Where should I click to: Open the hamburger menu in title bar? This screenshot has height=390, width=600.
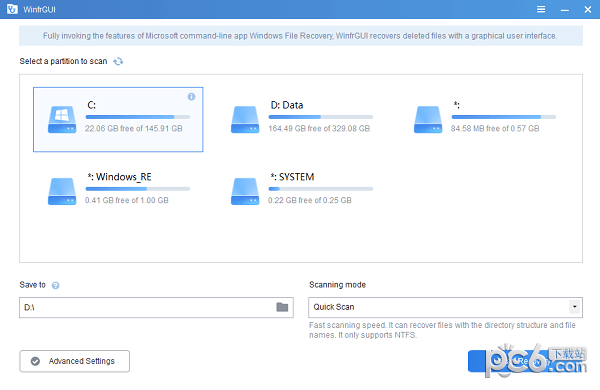[541, 9]
